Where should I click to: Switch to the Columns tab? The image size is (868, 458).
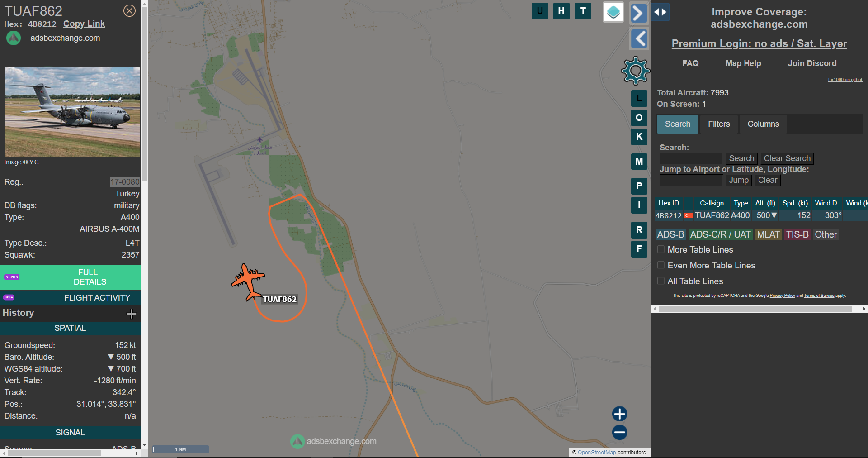click(x=763, y=124)
